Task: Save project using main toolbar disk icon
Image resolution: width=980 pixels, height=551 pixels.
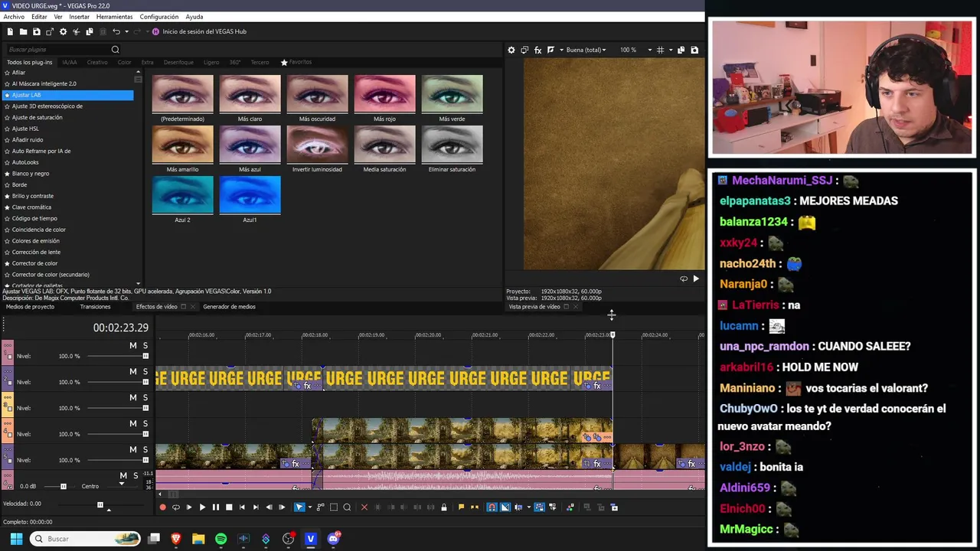Action: coord(36,31)
